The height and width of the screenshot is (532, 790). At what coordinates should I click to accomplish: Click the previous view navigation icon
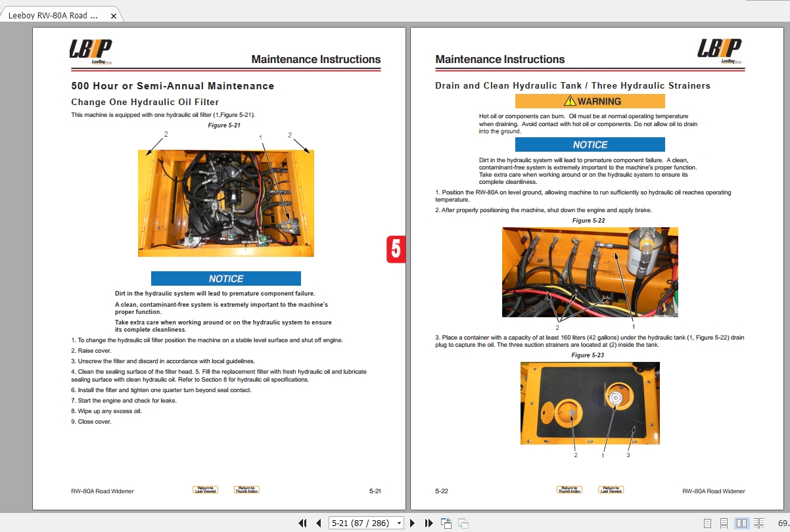(x=447, y=523)
